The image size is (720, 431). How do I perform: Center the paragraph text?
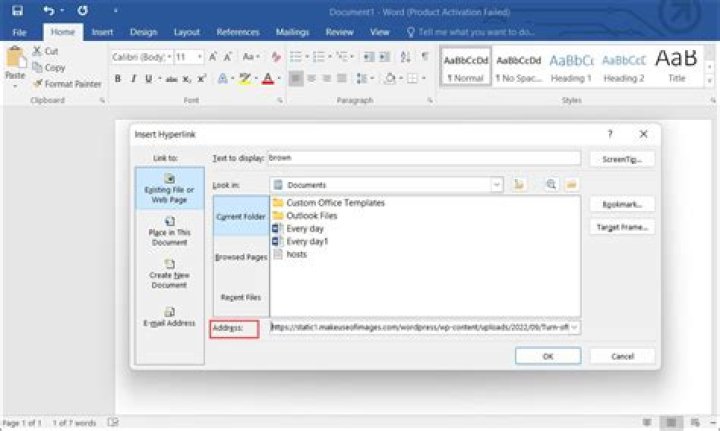[311, 79]
